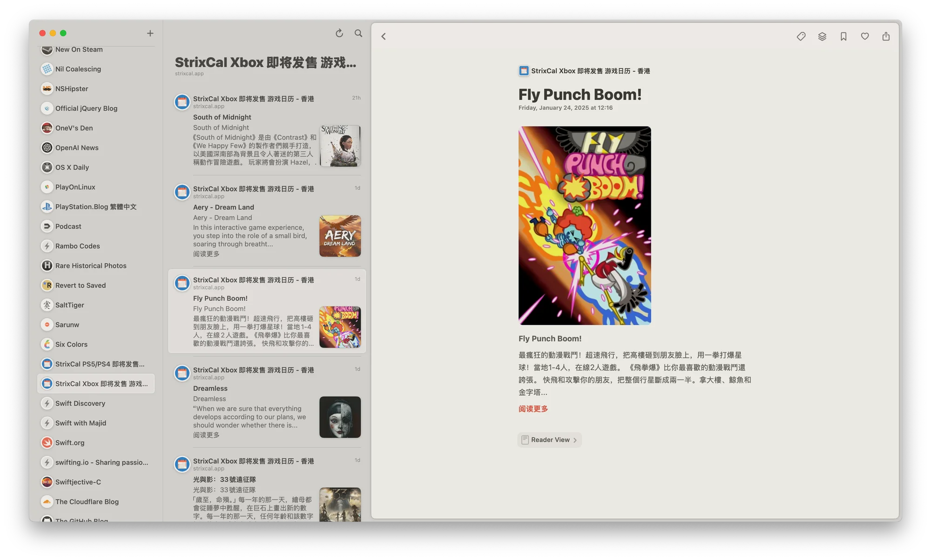
Task: Click the back chevron in reader pane
Action: [384, 36]
